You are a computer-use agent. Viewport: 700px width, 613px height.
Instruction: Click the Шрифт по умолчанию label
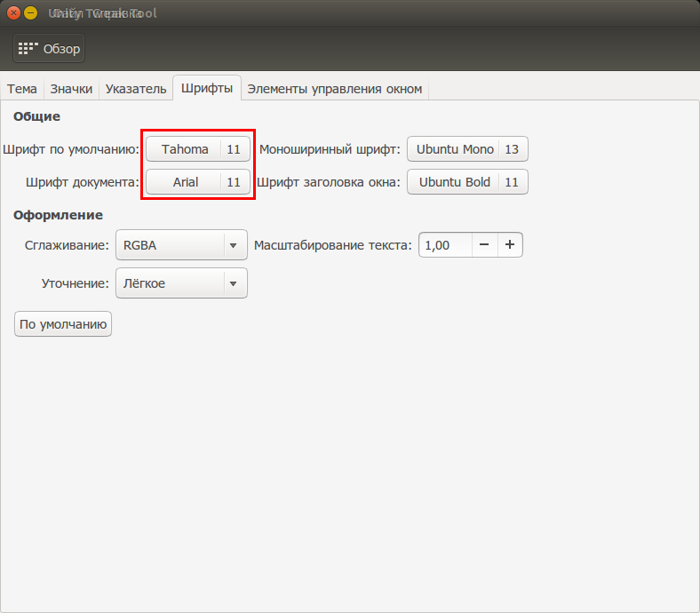coord(71,149)
